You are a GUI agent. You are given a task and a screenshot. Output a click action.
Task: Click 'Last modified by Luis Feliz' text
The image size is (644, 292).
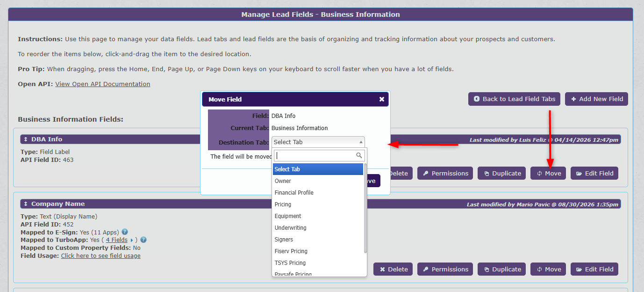click(x=544, y=140)
